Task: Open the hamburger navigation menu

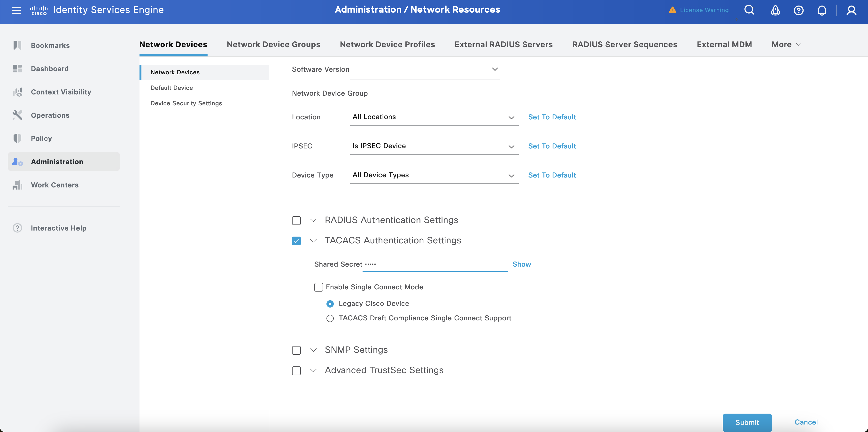Action: (16, 10)
